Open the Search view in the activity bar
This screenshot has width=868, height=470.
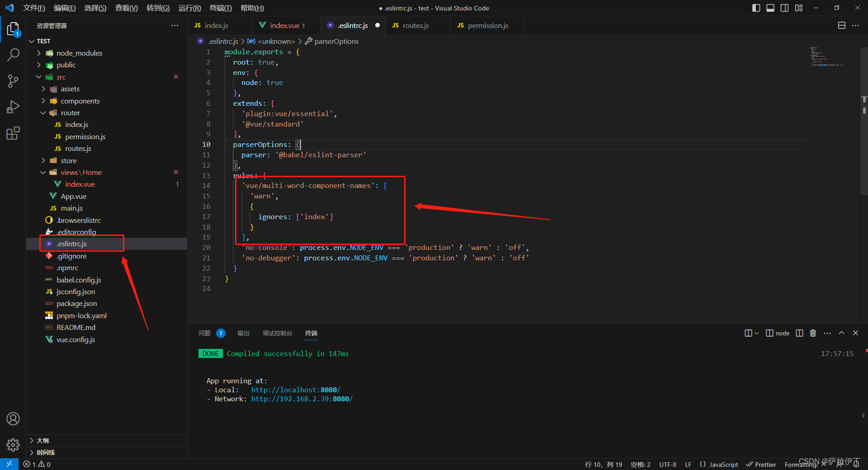click(13, 54)
